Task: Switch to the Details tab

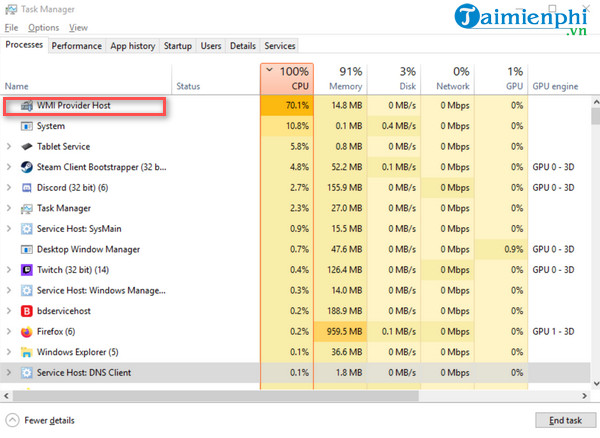Action: tap(243, 46)
